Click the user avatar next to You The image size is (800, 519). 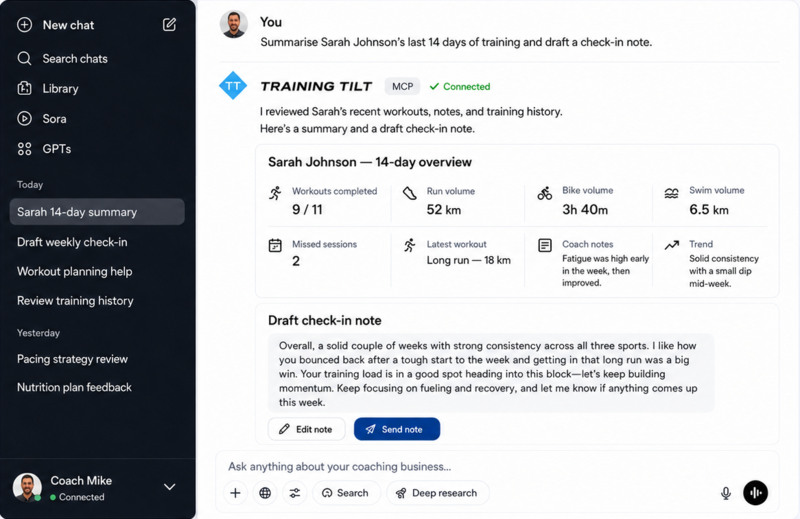coord(234,24)
